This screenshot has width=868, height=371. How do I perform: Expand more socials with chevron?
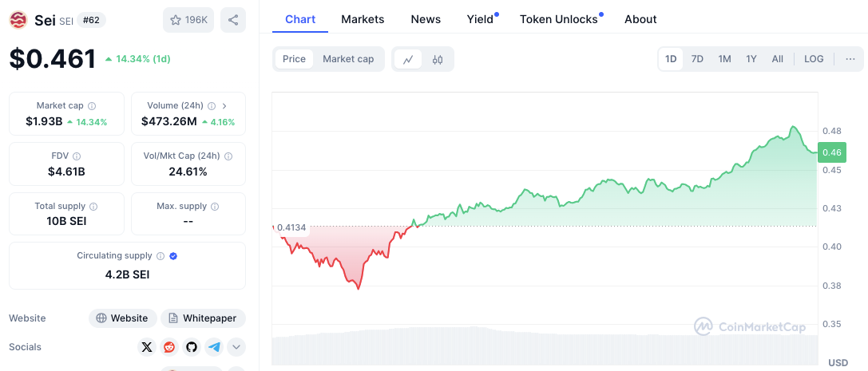tap(236, 347)
